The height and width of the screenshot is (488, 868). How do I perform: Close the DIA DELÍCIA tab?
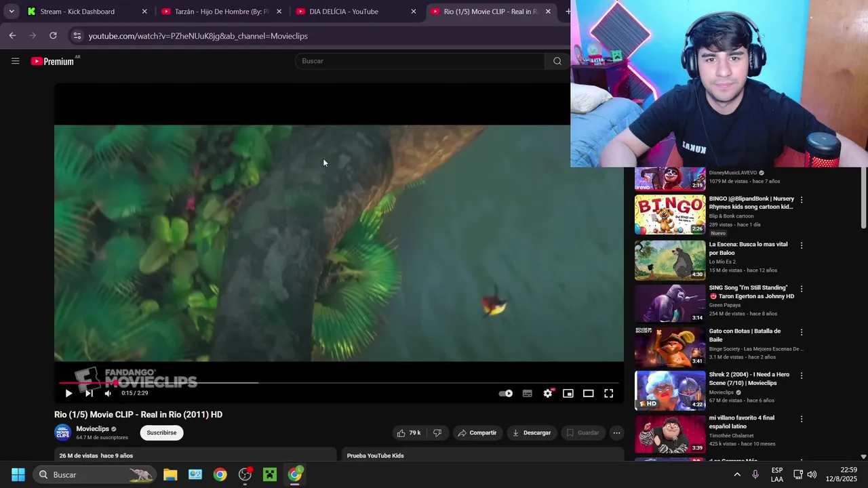pos(414,12)
